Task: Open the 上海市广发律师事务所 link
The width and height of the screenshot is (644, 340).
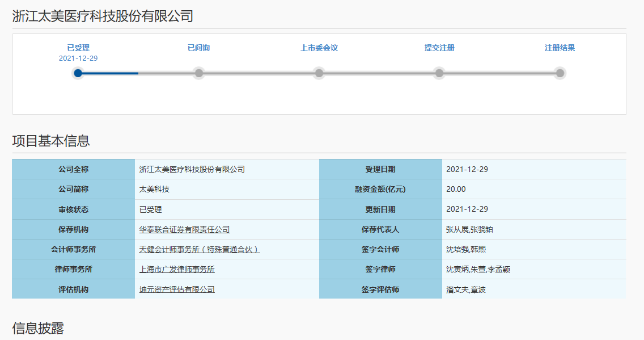Action: (x=177, y=269)
